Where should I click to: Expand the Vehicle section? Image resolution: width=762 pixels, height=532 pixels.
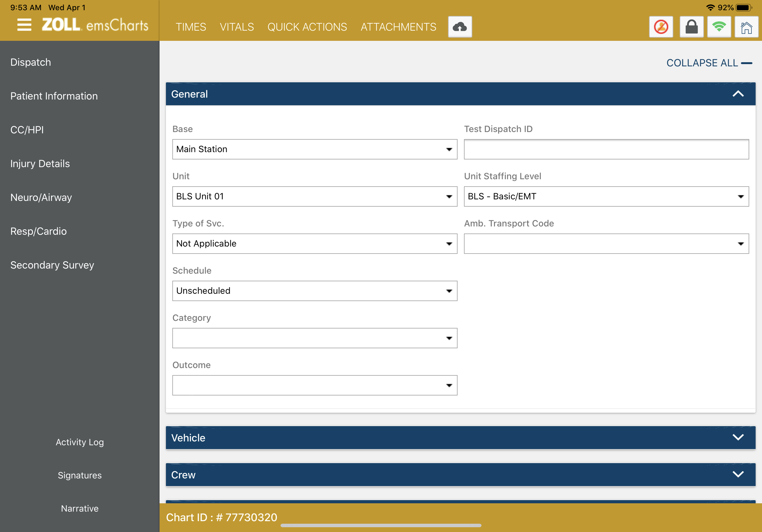coord(738,438)
